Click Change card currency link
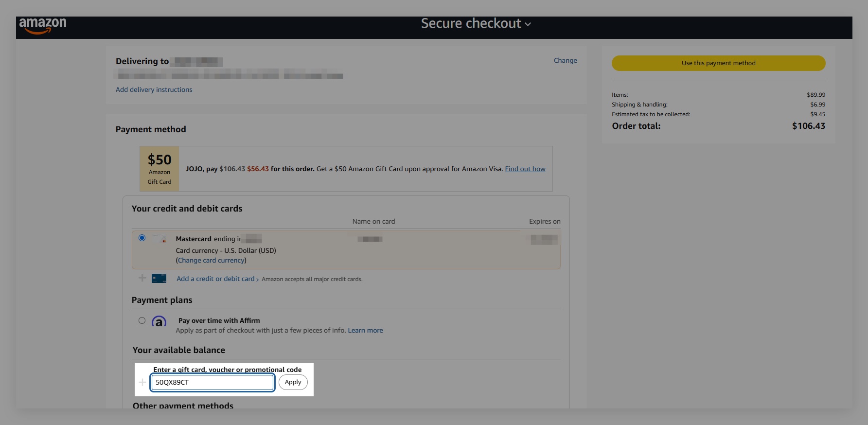868x425 pixels. [211, 260]
